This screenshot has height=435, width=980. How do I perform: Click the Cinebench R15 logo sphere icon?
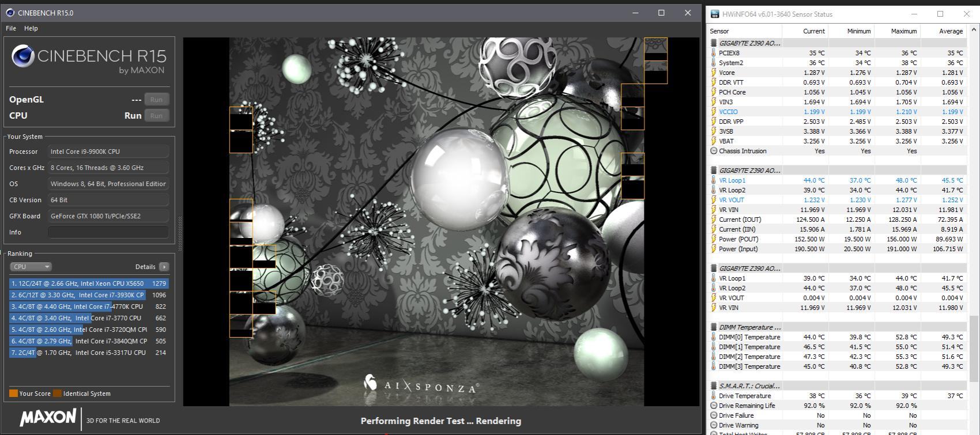22,56
